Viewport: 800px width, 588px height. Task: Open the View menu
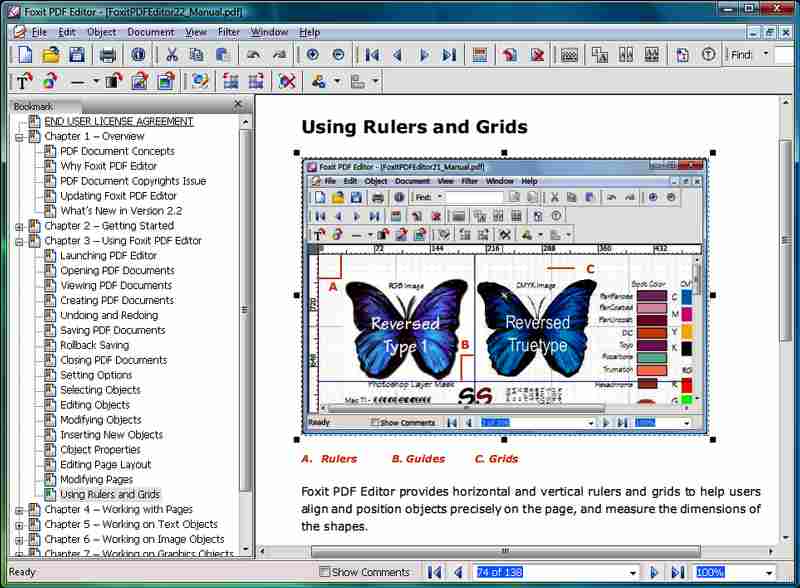[196, 32]
